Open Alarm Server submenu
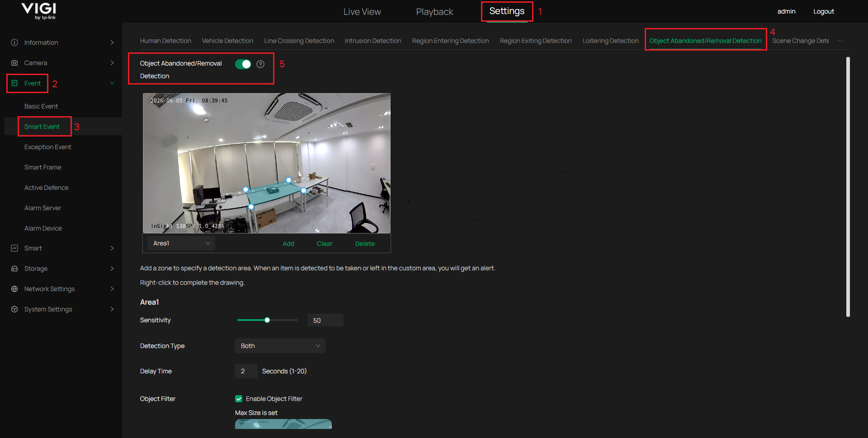Screen dimensions: 868x438 tap(42, 208)
